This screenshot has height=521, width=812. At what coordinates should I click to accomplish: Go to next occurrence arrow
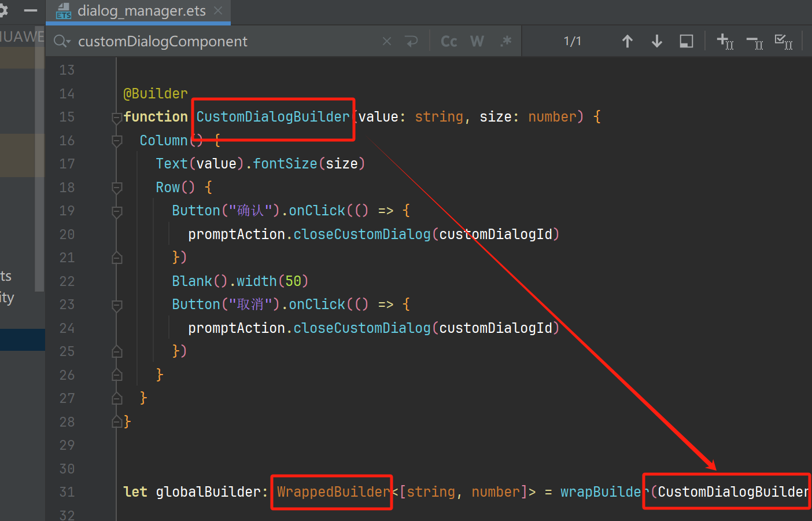click(x=657, y=41)
